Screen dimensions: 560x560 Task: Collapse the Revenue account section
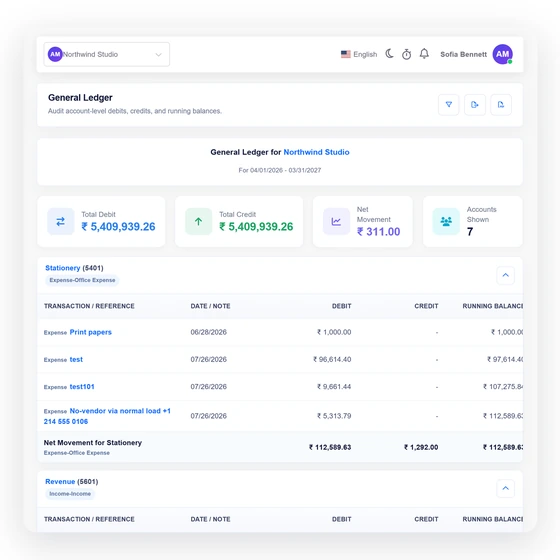pyautogui.click(x=505, y=488)
